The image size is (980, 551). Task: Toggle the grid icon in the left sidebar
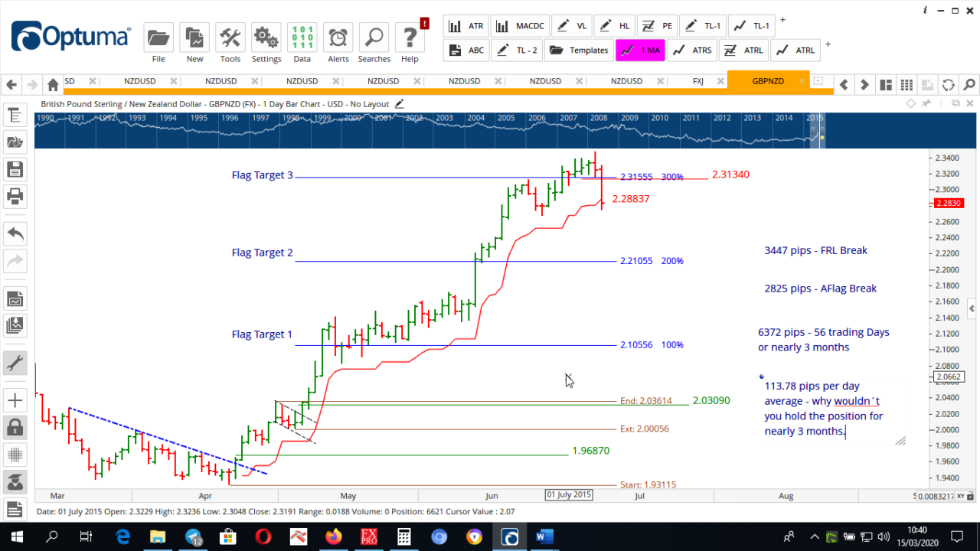tap(15, 455)
